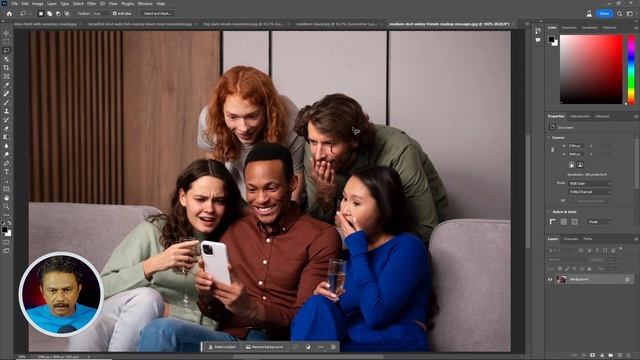Toggle Background layer visibility eye
The image size is (640, 360).
coord(550,280)
